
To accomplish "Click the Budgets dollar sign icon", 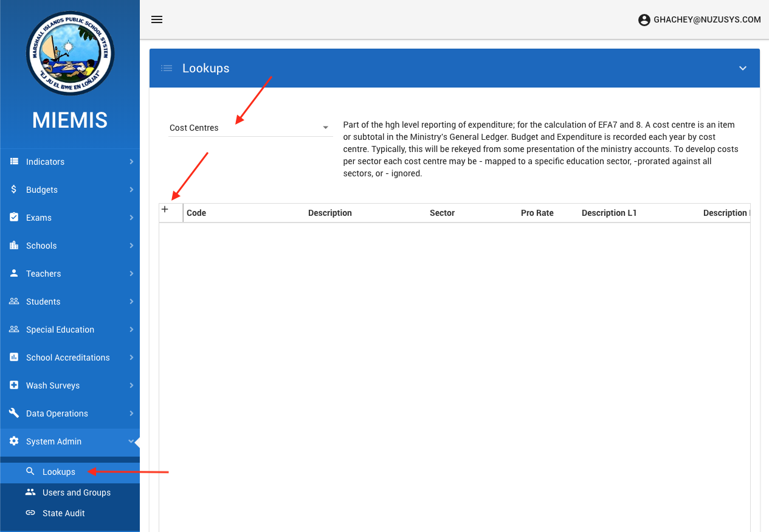I will click(14, 190).
